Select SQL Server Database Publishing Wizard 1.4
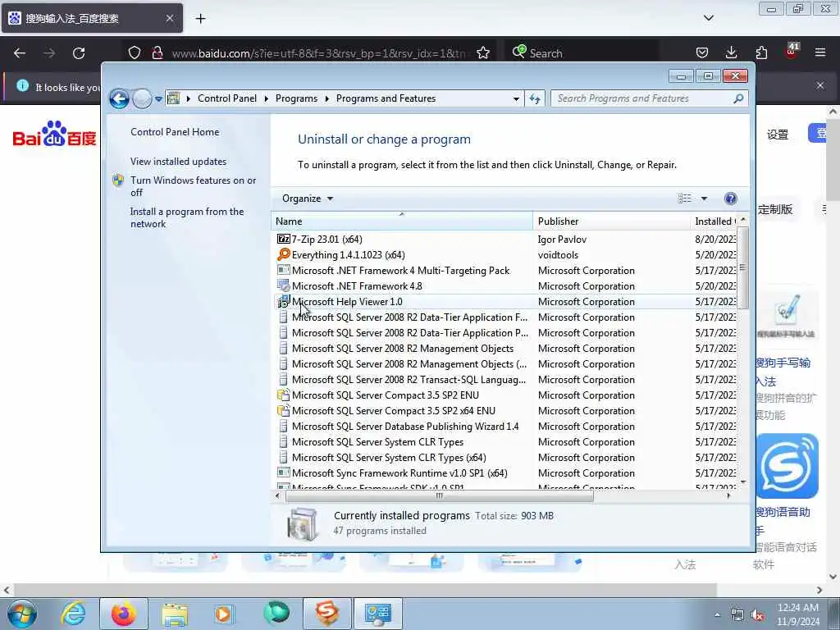Viewport: 840px width, 630px height. pos(405,427)
